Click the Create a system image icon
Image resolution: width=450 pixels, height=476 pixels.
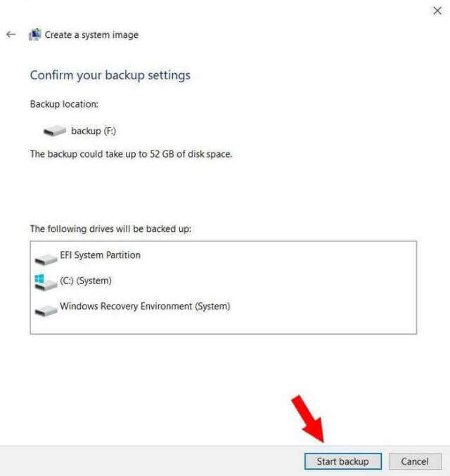point(34,34)
